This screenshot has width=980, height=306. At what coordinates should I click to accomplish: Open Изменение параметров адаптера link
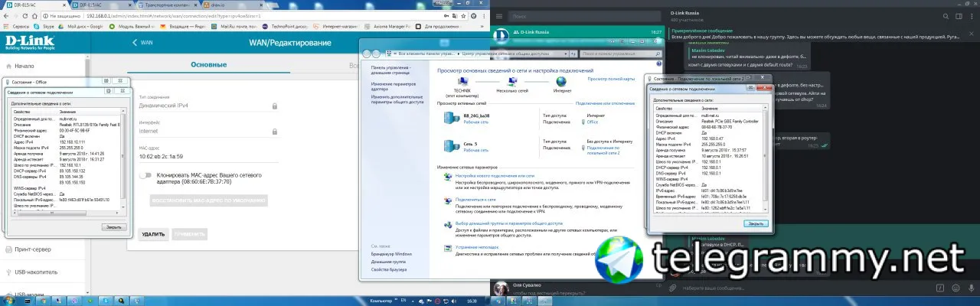[394, 86]
